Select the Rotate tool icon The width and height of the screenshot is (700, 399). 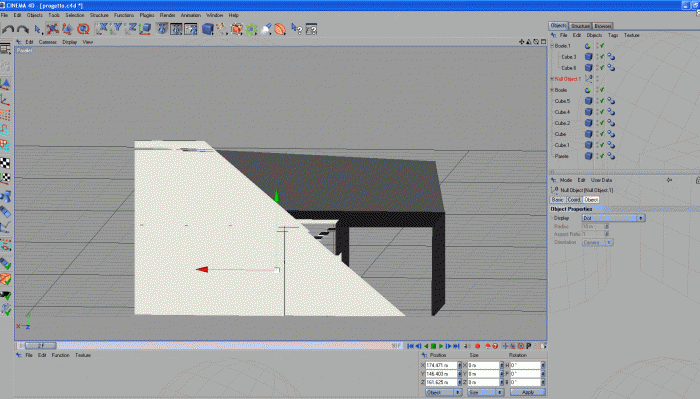pyautogui.click(x=83, y=29)
